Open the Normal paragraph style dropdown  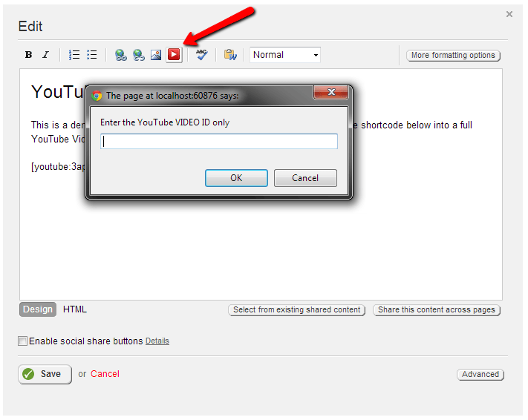pos(285,54)
